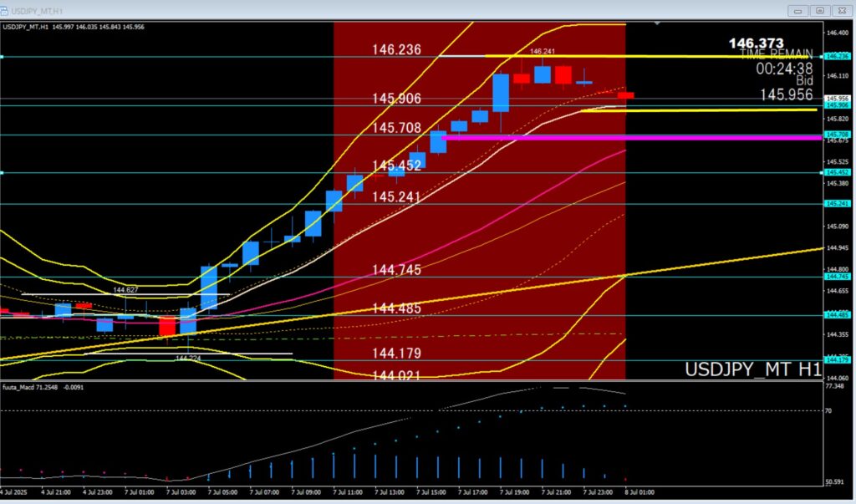Click the small 144.224 low price label
This screenshot has height=504, width=856.
(x=188, y=359)
